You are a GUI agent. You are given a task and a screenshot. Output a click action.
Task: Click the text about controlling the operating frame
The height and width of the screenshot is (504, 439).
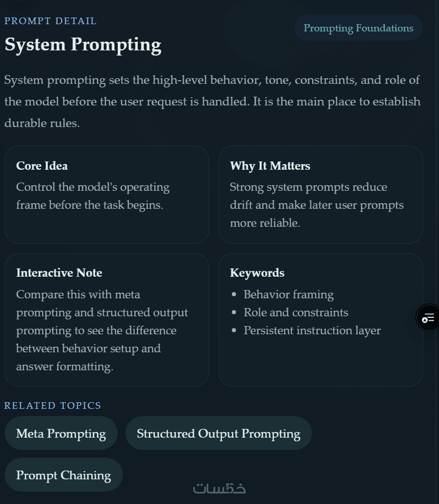(93, 196)
